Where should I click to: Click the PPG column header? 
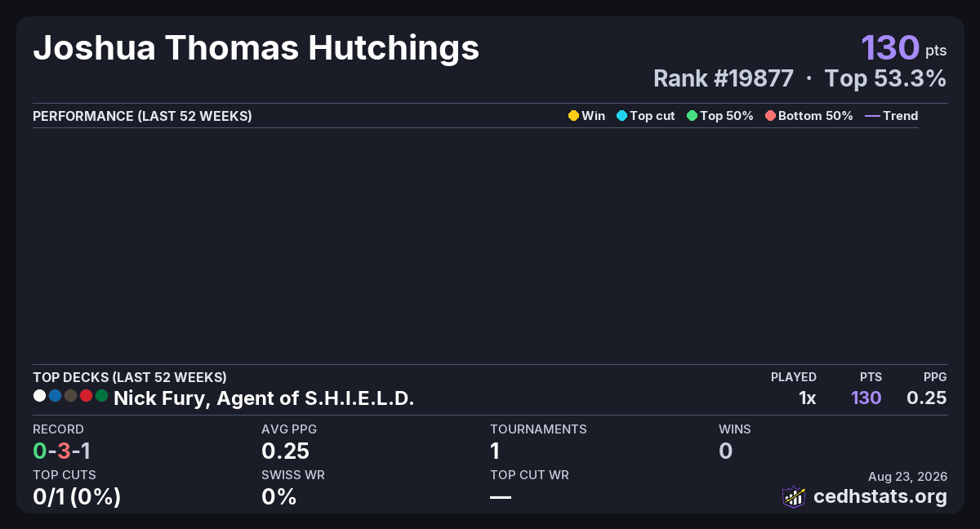point(935,377)
